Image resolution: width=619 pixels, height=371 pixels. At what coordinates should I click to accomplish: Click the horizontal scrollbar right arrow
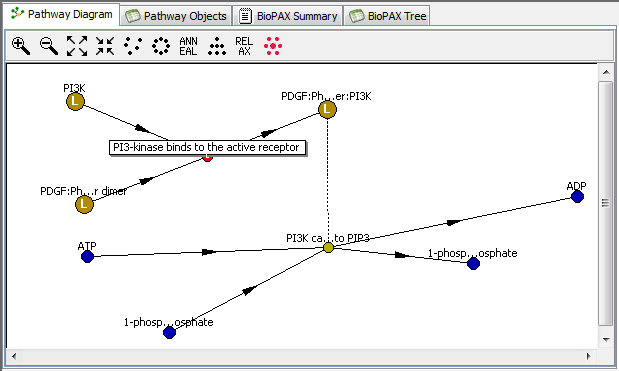(x=589, y=356)
